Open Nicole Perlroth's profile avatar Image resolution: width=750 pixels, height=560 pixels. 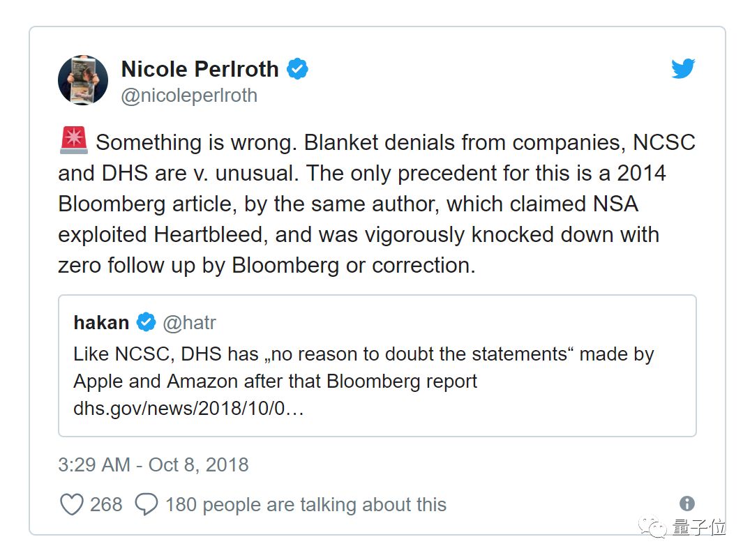point(82,80)
